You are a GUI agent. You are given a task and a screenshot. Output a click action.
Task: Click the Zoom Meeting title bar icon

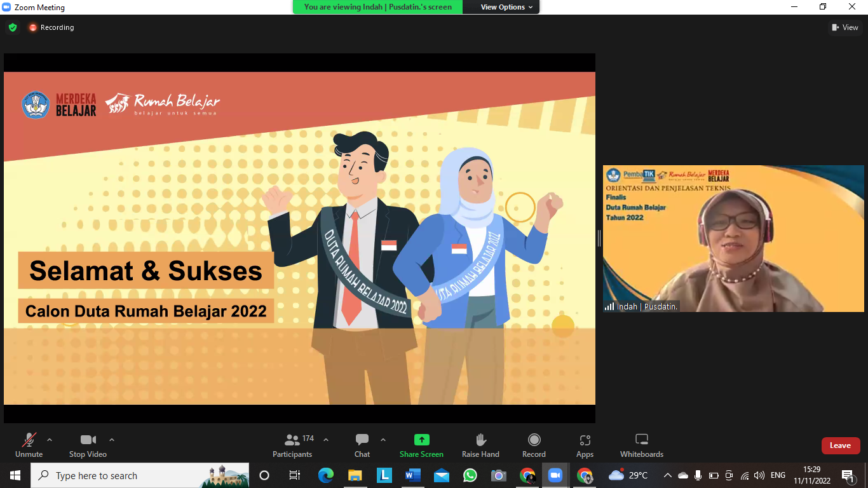[6, 7]
